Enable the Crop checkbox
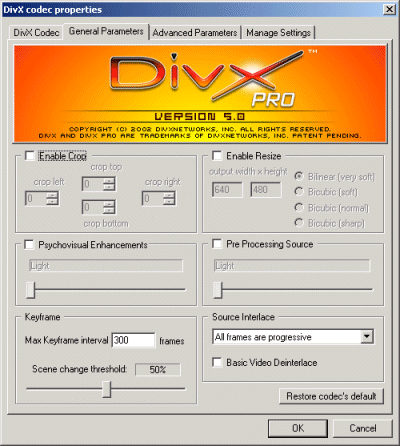 [30, 156]
